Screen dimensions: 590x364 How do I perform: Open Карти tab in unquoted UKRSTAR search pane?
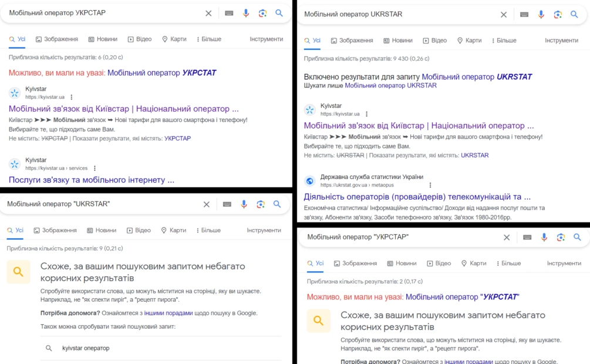[x=469, y=41]
